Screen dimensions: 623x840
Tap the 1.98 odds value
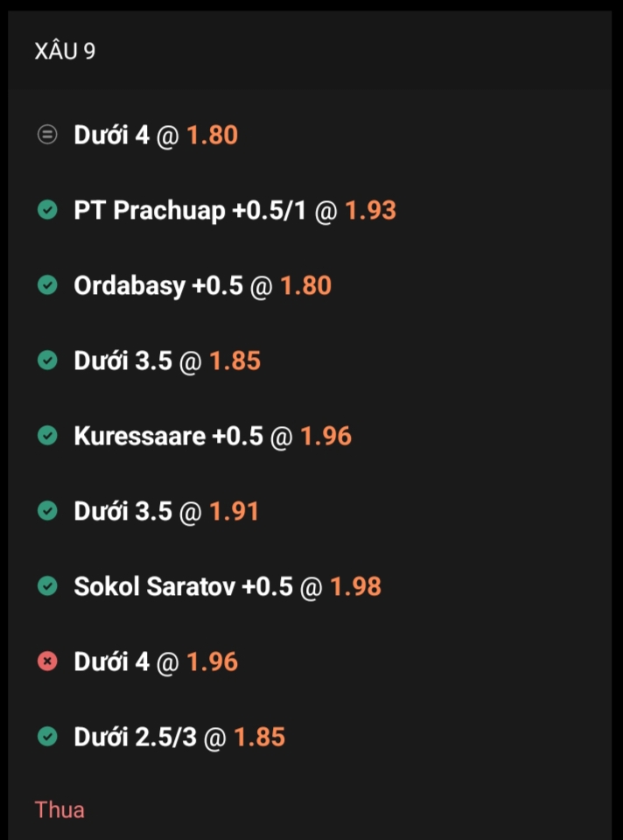(x=355, y=586)
